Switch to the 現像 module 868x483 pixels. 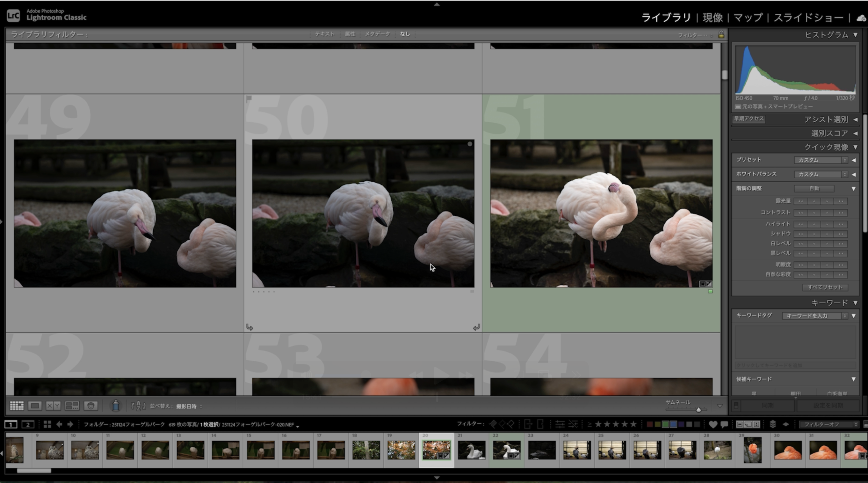(712, 18)
